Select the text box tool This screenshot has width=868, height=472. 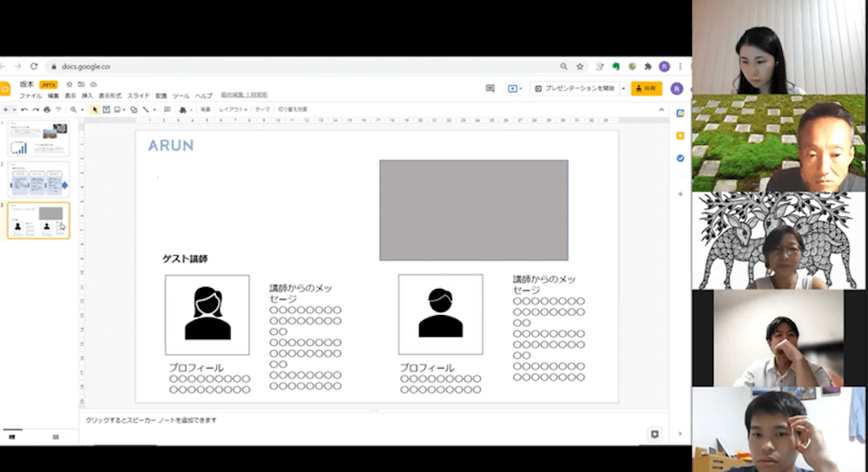(x=106, y=109)
